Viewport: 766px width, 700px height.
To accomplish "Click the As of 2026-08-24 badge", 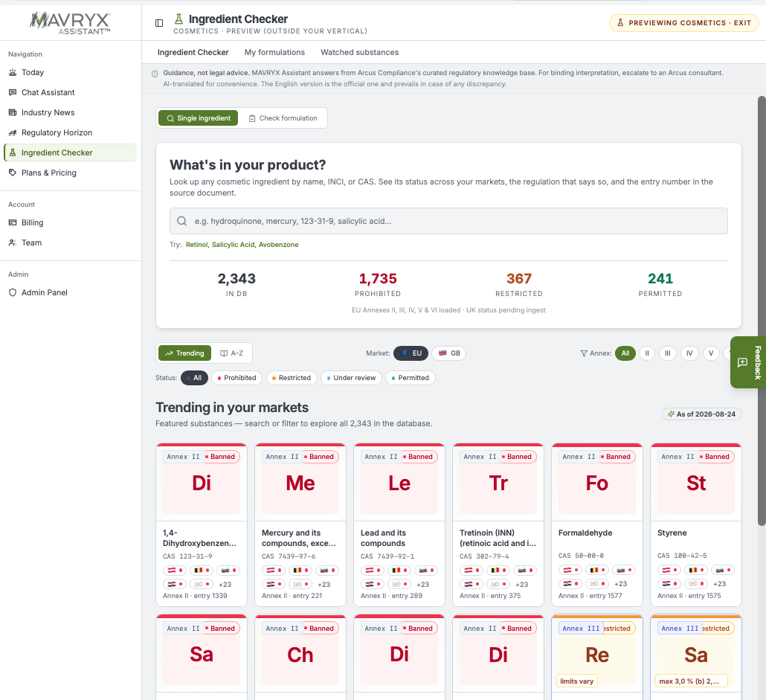I will click(702, 414).
